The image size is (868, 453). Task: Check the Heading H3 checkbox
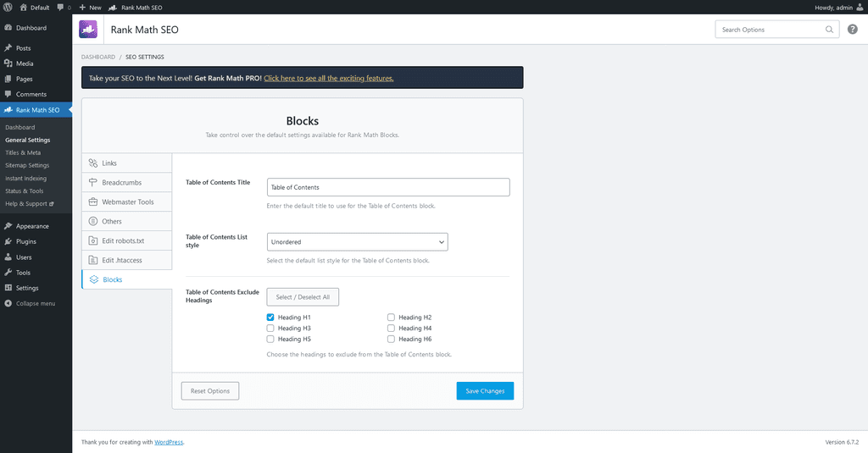[270, 328]
